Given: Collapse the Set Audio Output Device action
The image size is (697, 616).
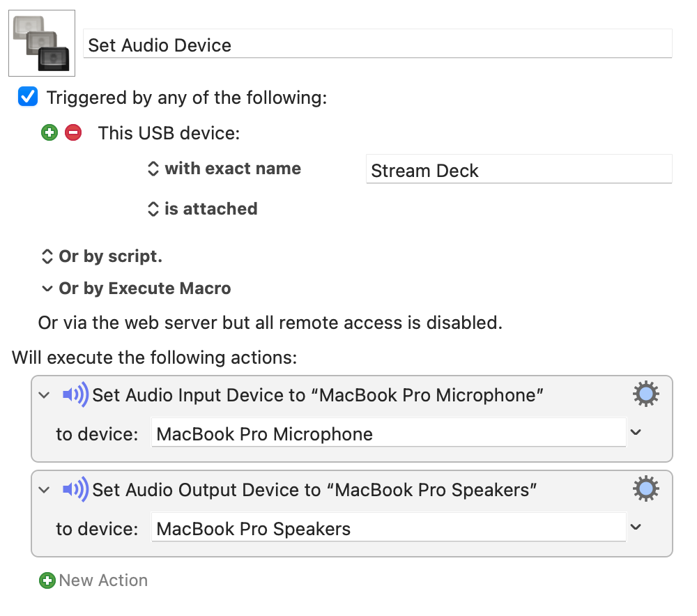Looking at the screenshot, I should (x=44, y=490).
